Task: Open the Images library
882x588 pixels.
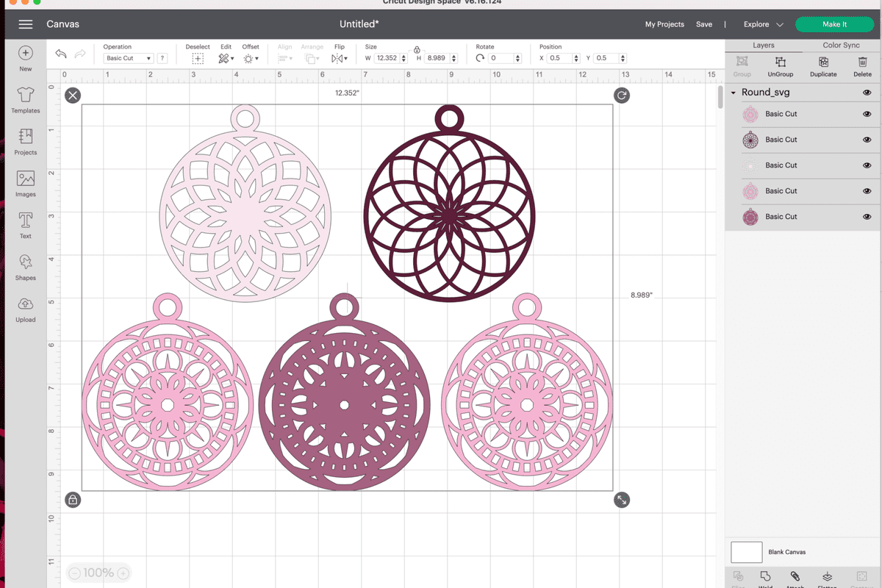Action: point(26,179)
